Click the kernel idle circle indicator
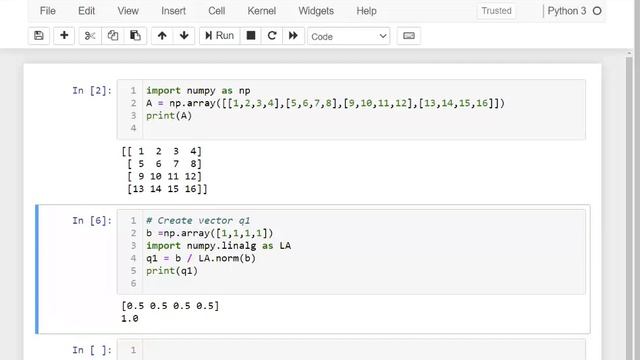 pos(597,11)
